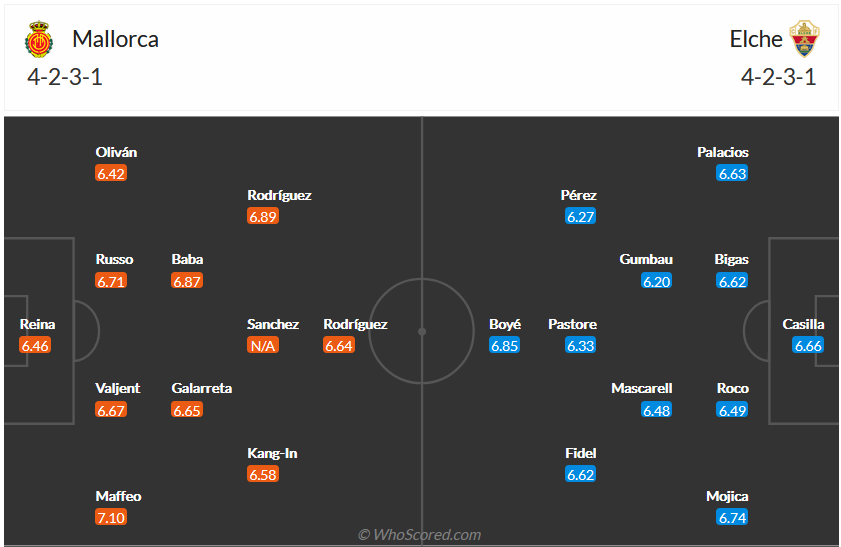Select goalkeeper Reina's name

click(37, 324)
